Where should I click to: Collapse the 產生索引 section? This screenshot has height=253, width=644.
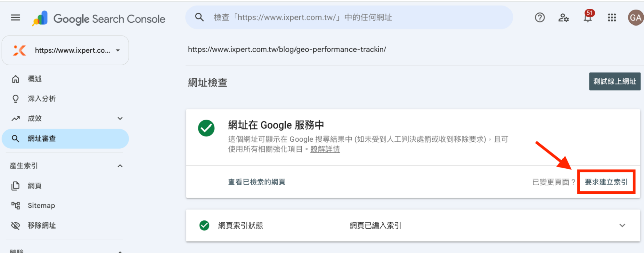point(120,166)
